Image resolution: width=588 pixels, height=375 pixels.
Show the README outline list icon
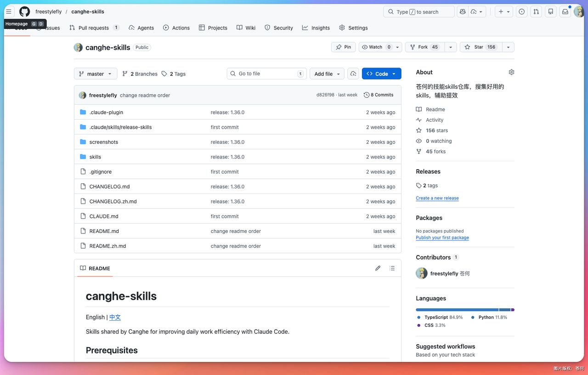tap(392, 268)
